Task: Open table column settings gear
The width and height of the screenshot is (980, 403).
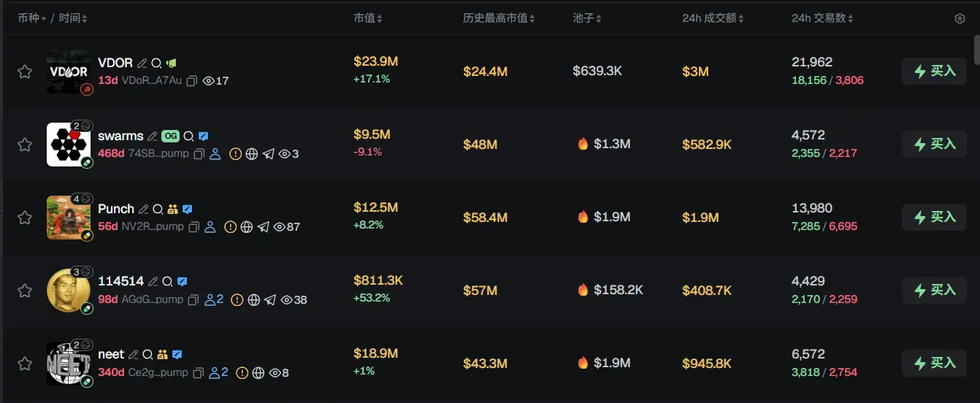Action: point(960,19)
